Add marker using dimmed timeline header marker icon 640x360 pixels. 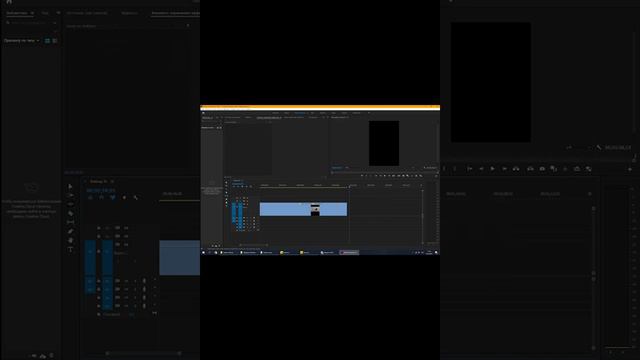(124, 198)
